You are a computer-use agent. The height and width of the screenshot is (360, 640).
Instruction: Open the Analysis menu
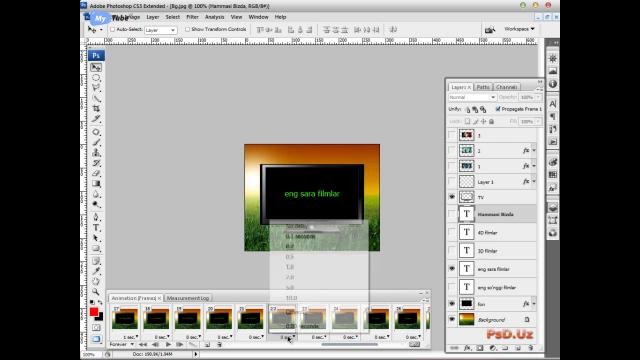(215, 17)
